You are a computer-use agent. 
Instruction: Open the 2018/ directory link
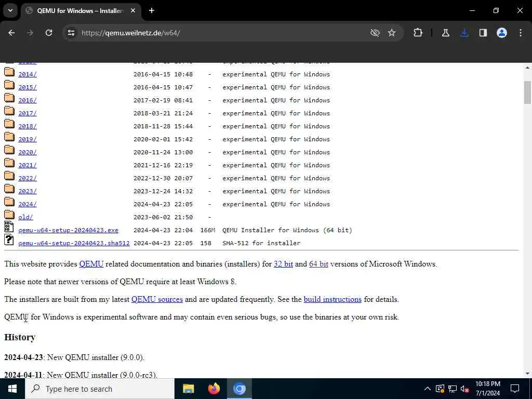click(28, 126)
